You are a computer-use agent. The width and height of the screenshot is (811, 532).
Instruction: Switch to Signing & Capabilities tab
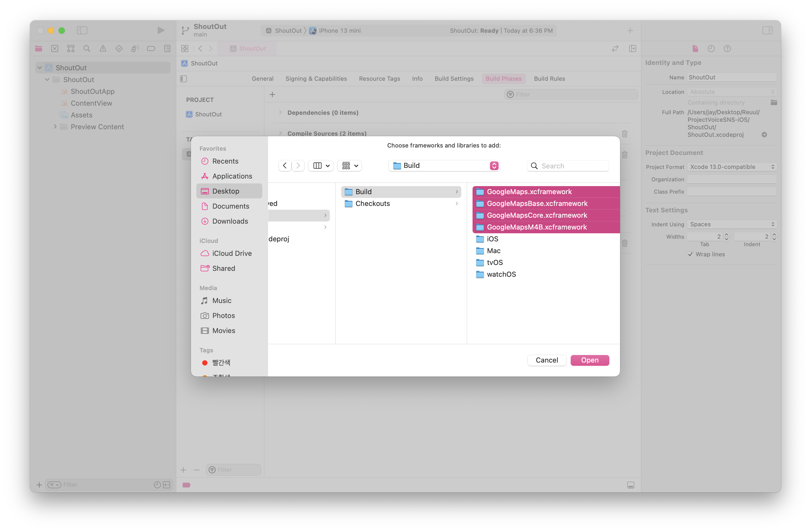(316, 79)
